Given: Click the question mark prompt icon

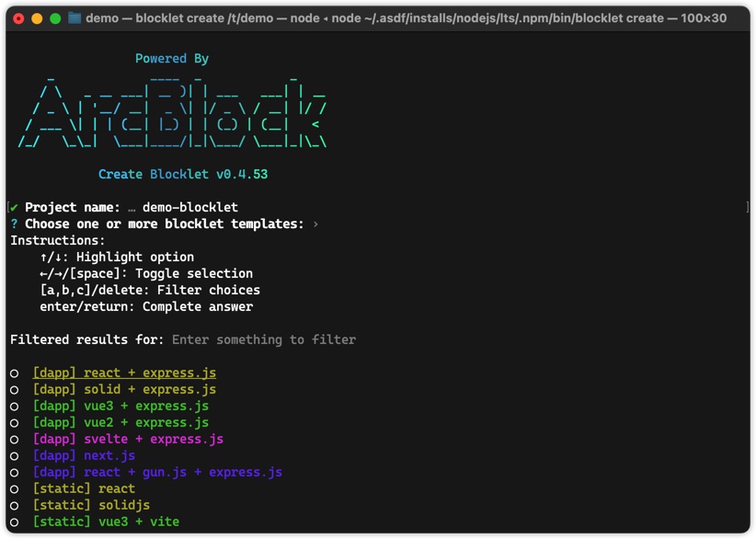Looking at the screenshot, I should pos(14,224).
